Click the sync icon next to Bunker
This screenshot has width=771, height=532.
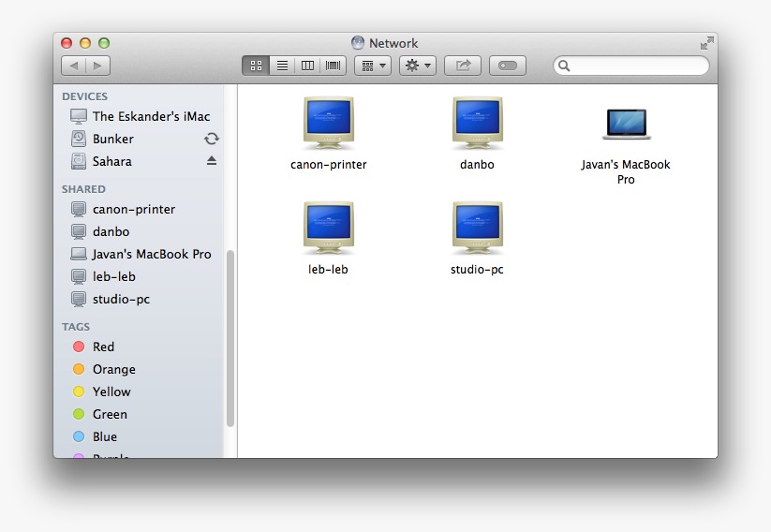coord(212,139)
